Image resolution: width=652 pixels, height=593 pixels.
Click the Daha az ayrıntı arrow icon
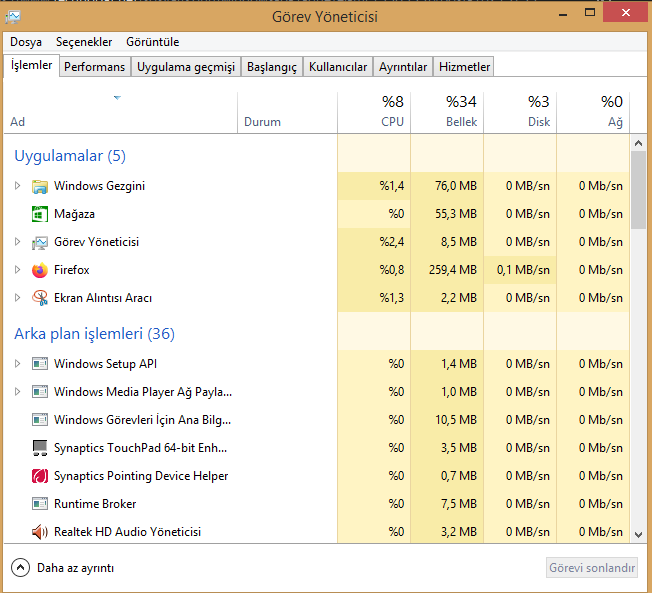tap(20, 568)
